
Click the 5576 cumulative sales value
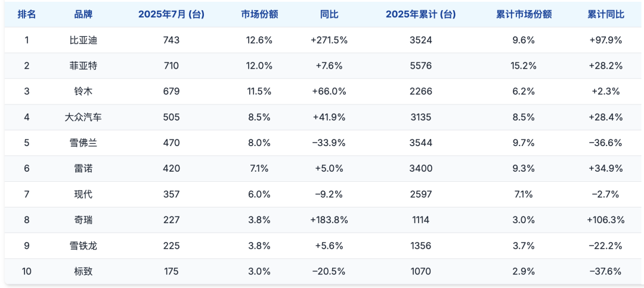tap(421, 66)
